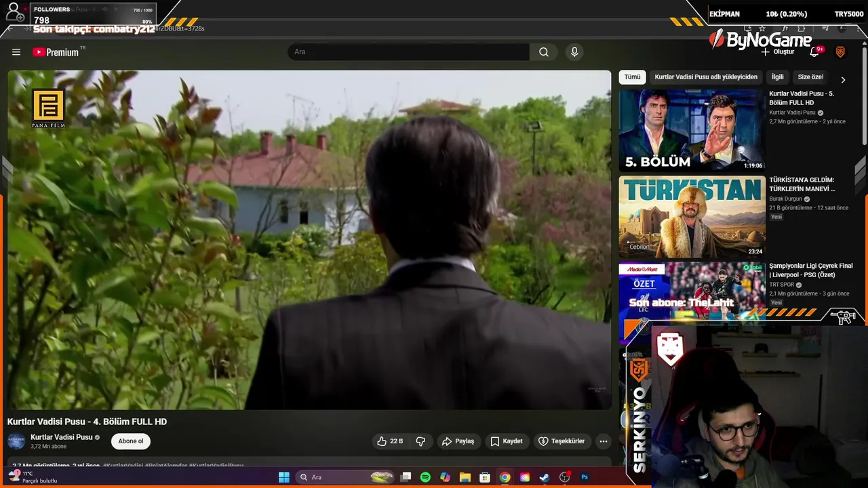This screenshot has width=868, height=488.
Task: Select Kurtlar Vadisi Pusu adlı yükleyiciden chip
Action: pos(706,77)
